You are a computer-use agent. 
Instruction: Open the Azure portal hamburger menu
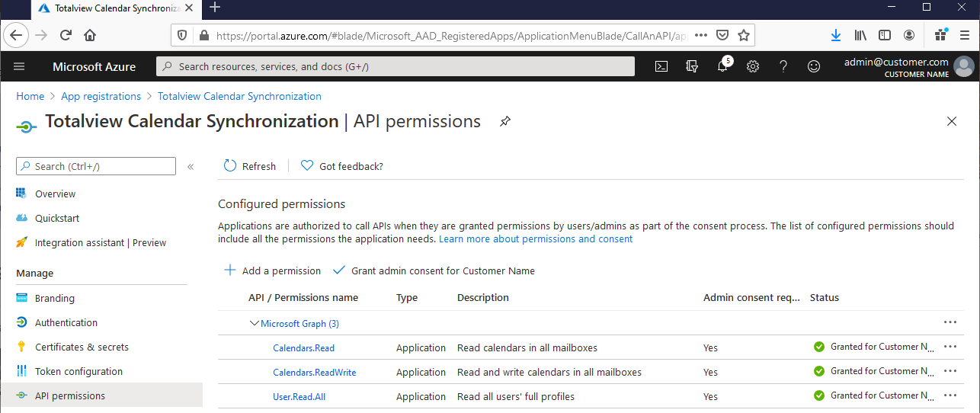[19, 66]
